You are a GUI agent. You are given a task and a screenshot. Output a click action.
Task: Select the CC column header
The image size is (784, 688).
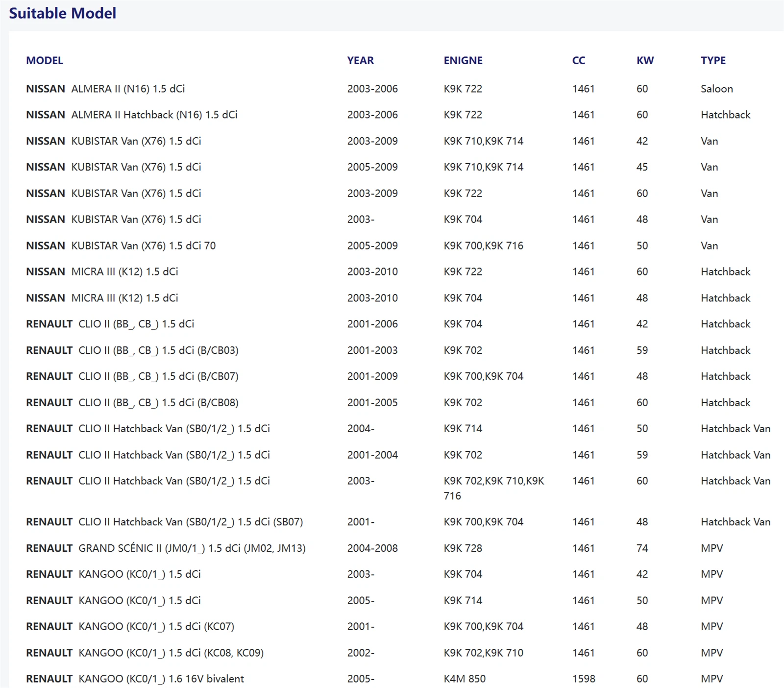(x=579, y=61)
